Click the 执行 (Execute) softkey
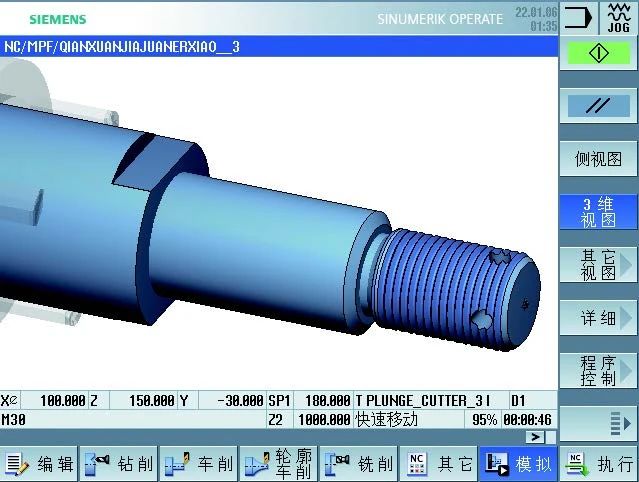Image resolution: width=639 pixels, height=482 pixels. 599,464
